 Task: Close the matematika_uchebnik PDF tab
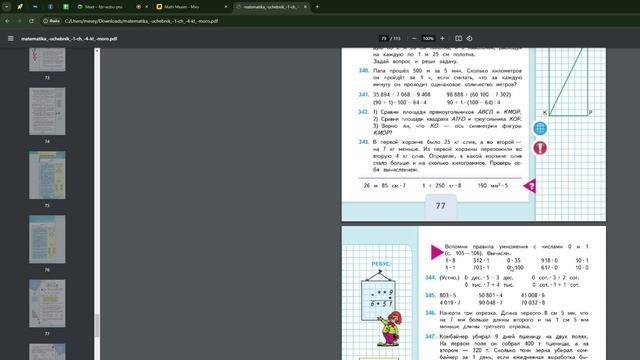305,7
